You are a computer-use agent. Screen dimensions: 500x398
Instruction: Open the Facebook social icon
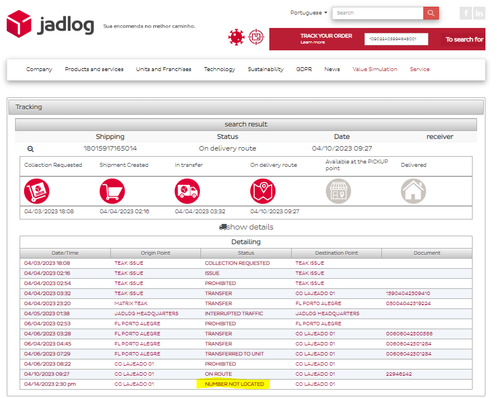click(466, 13)
